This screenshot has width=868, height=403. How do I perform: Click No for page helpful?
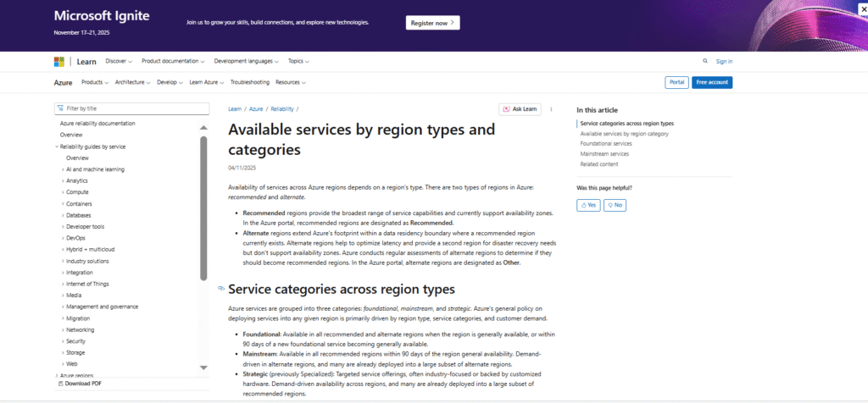coord(615,205)
